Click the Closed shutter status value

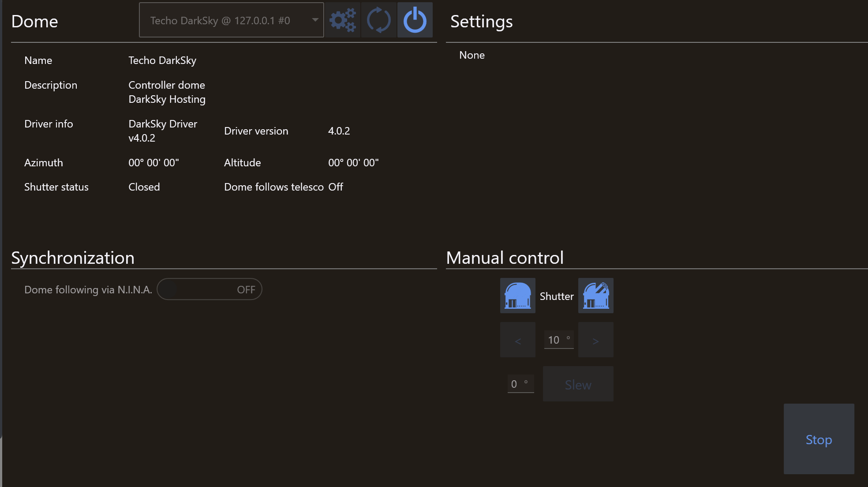pos(144,187)
